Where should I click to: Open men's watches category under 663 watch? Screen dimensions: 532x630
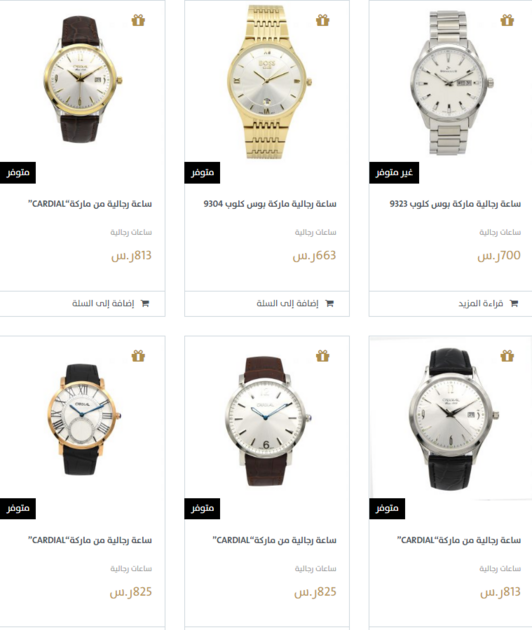point(316,232)
